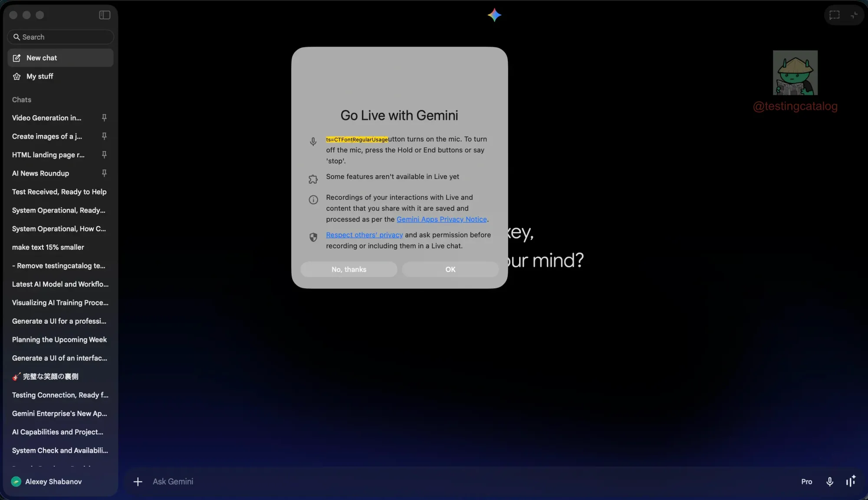Click the collapse window arrows icon
Screen dimensions: 868x500
pyautogui.click(x=854, y=15)
